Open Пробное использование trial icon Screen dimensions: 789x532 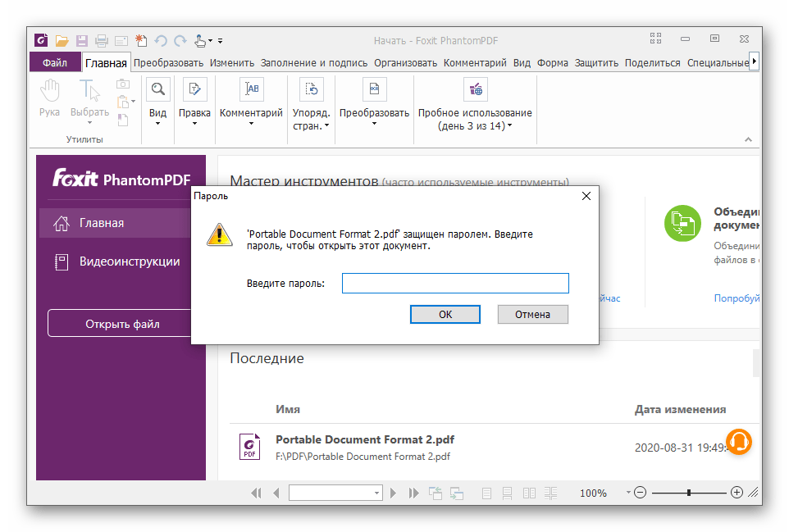coord(474,89)
